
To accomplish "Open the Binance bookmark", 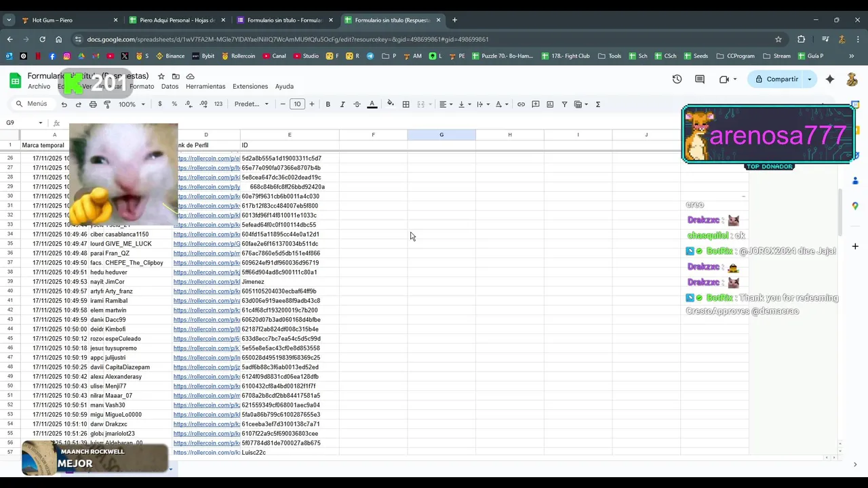I will tap(170, 56).
